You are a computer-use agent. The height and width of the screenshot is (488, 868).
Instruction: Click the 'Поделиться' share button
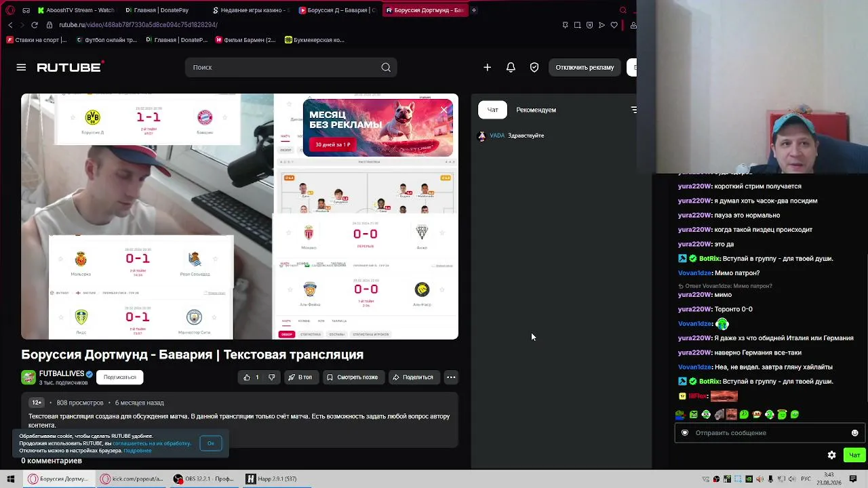413,378
